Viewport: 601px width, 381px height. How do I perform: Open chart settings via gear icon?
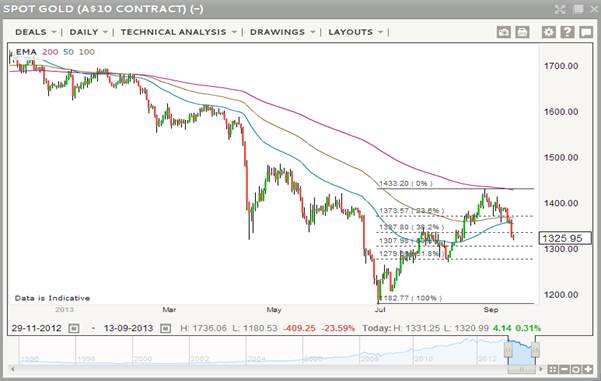pyautogui.click(x=548, y=32)
